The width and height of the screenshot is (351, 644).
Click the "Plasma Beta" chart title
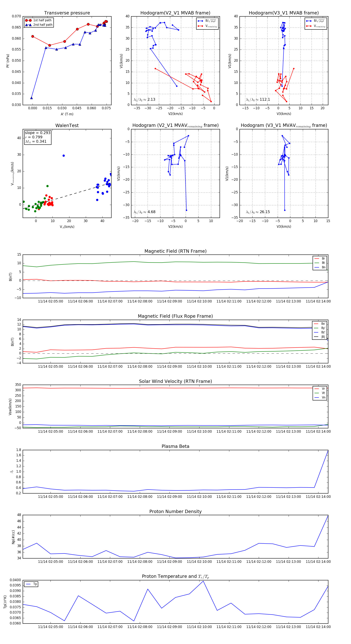(x=175, y=447)
